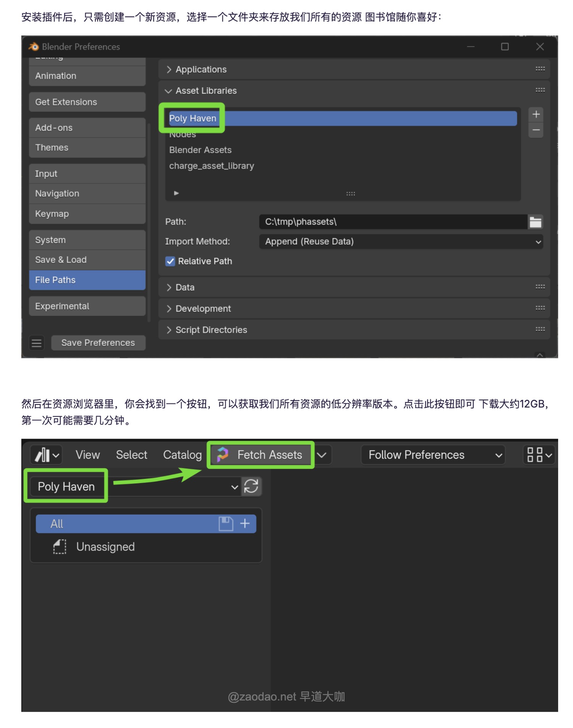573x728 pixels.
Task: Click the up chevron at Preferences bottom right
Action: click(540, 355)
